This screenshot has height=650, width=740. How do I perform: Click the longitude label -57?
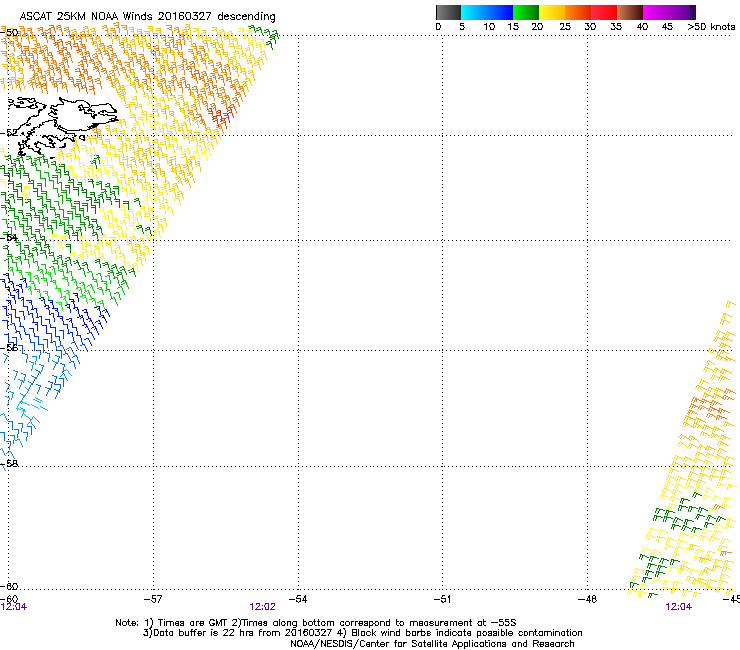[153, 599]
